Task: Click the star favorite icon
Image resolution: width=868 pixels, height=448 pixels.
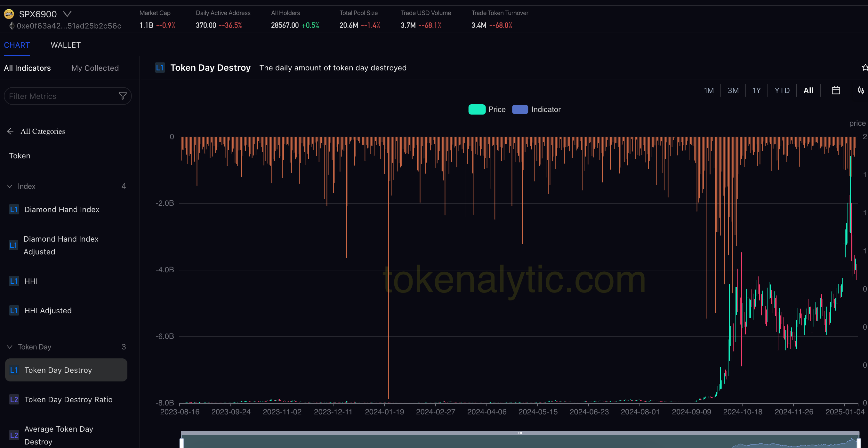Action: click(864, 68)
